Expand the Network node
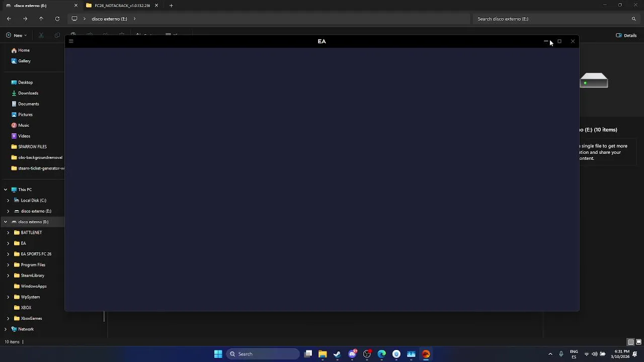This screenshot has height=362, width=644. [6, 329]
